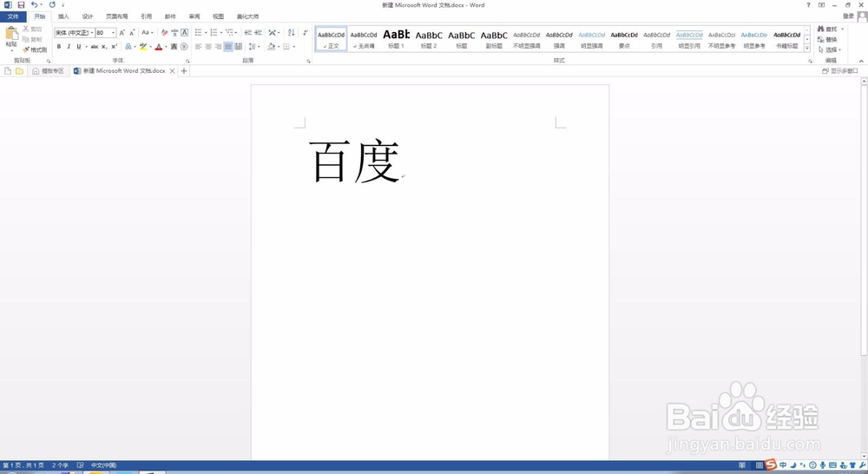Click the Shrink Font icon
The image size is (868, 474).
[x=132, y=33]
